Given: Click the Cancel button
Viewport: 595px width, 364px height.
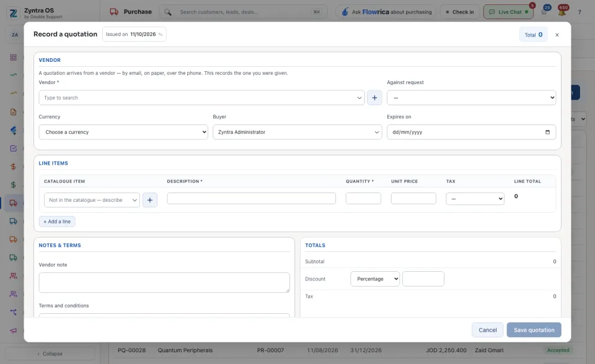Looking at the screenshot, I should point(488,330).
